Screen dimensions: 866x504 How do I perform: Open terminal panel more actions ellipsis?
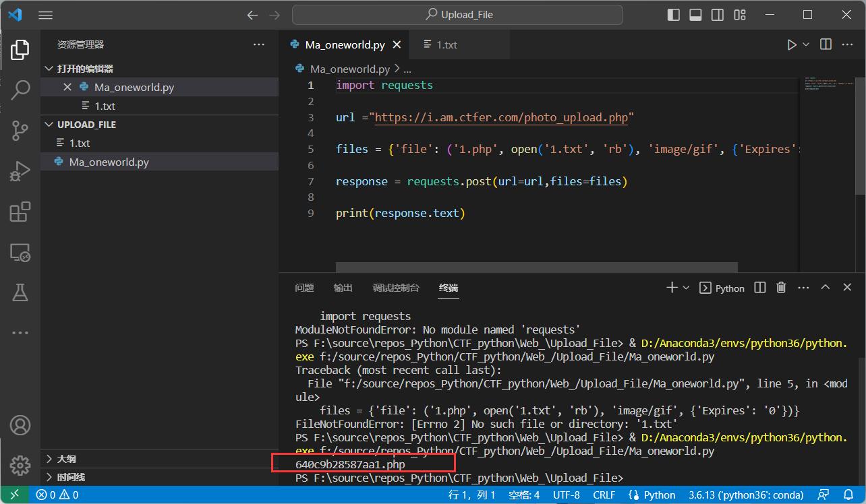pos(803,288)
